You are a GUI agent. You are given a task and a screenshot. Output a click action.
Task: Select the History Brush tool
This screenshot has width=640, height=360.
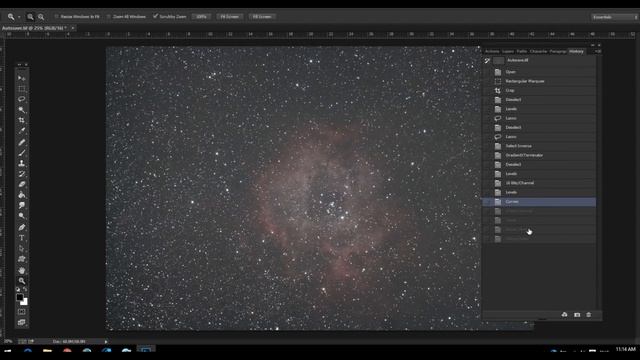(22, 174)
